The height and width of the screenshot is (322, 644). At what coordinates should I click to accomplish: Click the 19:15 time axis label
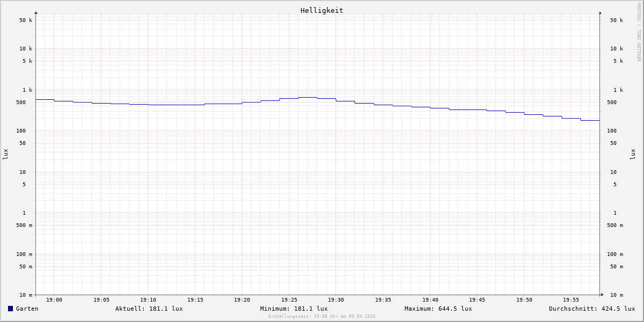pyautogui.click(x=195, y=300)
